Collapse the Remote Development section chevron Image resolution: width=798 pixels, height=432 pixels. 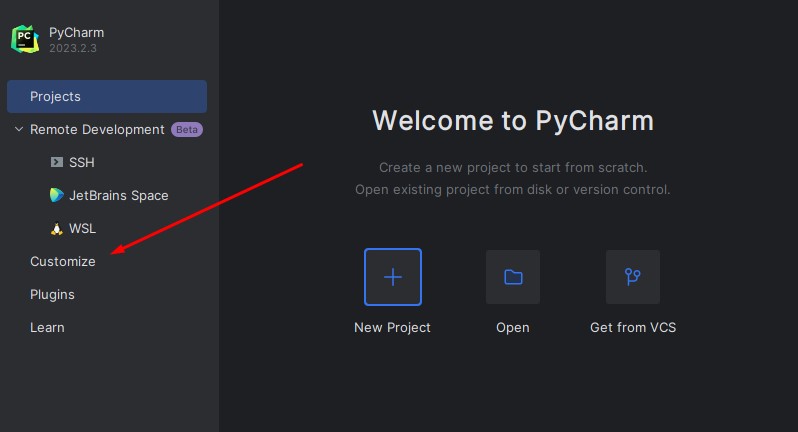click(19, 129)
